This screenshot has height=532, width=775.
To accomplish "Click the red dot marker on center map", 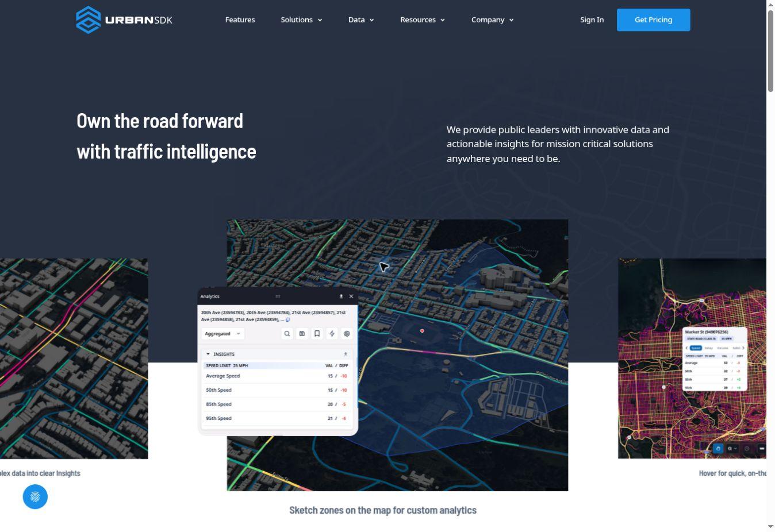I will pyautogui.click(x=422, y=331).
